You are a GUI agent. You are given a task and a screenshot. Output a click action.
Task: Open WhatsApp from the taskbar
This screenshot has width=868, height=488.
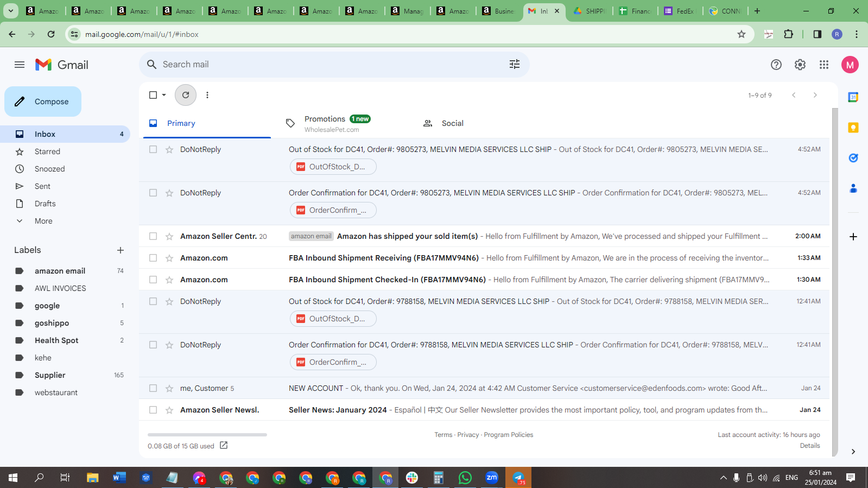465,478
